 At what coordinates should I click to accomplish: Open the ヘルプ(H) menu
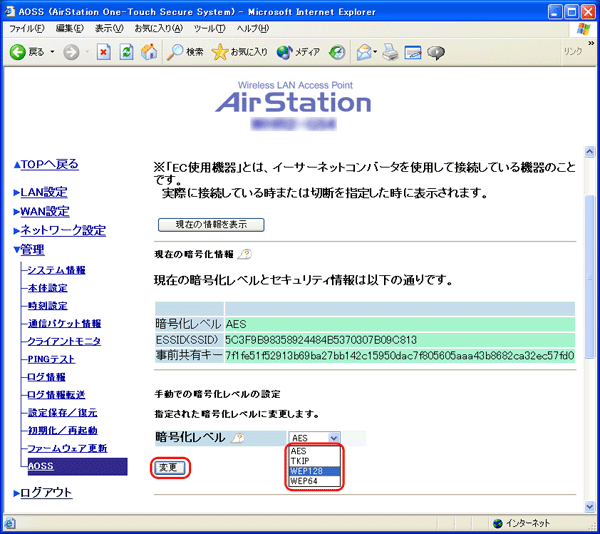[253, 28]
